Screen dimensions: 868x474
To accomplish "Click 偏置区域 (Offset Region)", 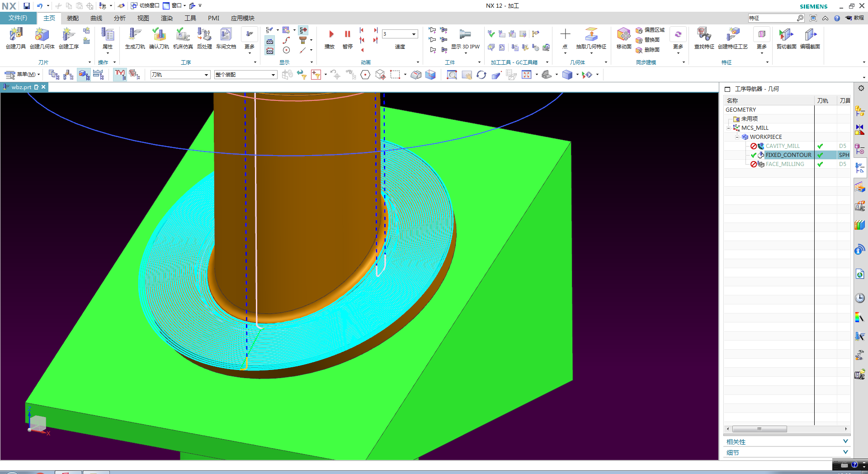I will click(650, 30).
